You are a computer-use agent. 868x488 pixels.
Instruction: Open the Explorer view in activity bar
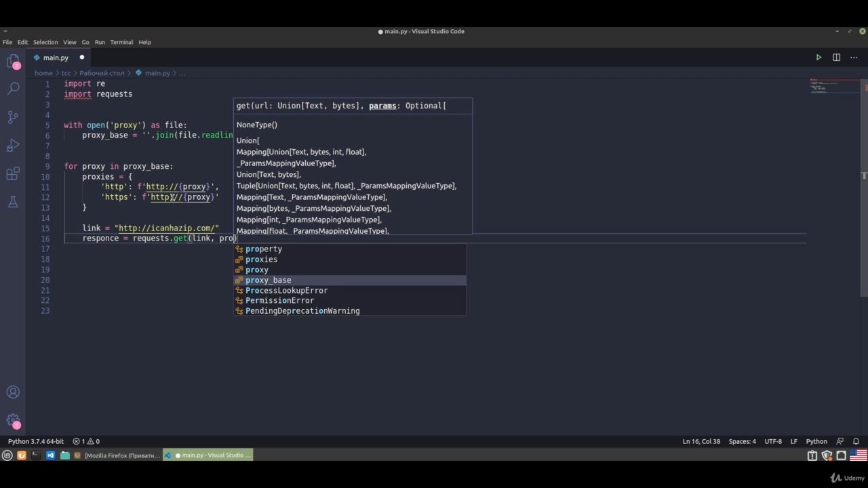(x=13, y=62)
